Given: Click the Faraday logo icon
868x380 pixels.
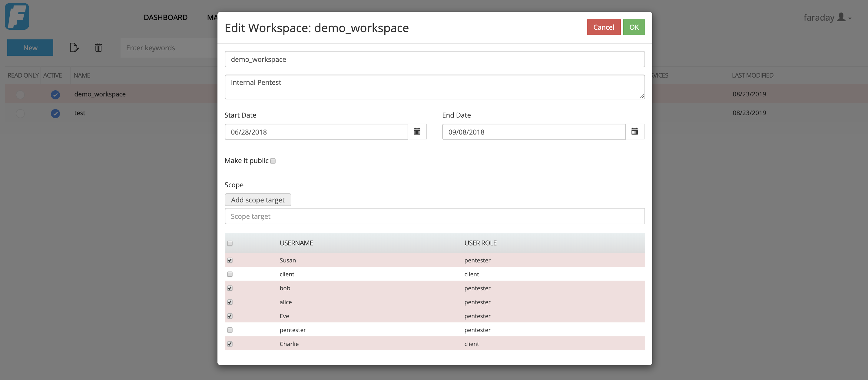Looking at the screenshot, I should point(17,17).
